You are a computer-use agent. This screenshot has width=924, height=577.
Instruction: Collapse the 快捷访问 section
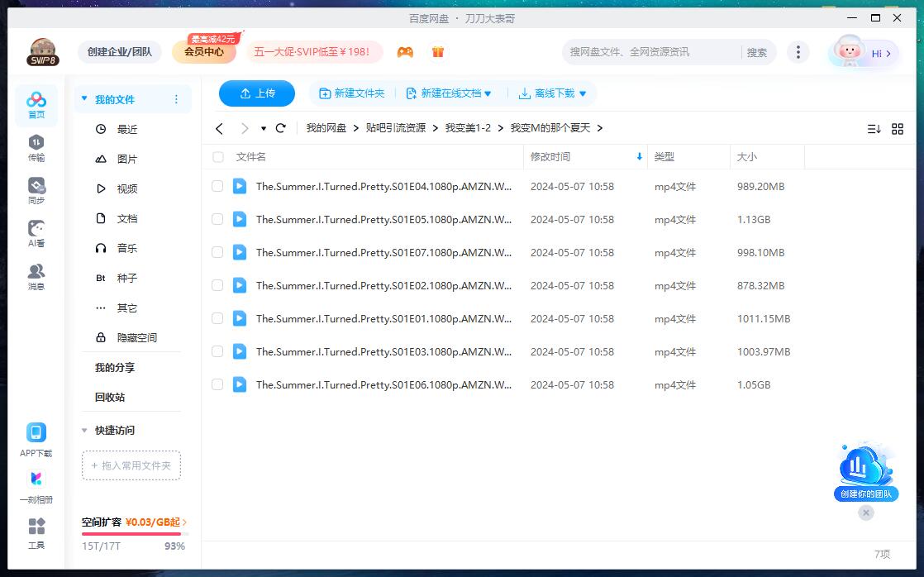[x=84, y=431]
